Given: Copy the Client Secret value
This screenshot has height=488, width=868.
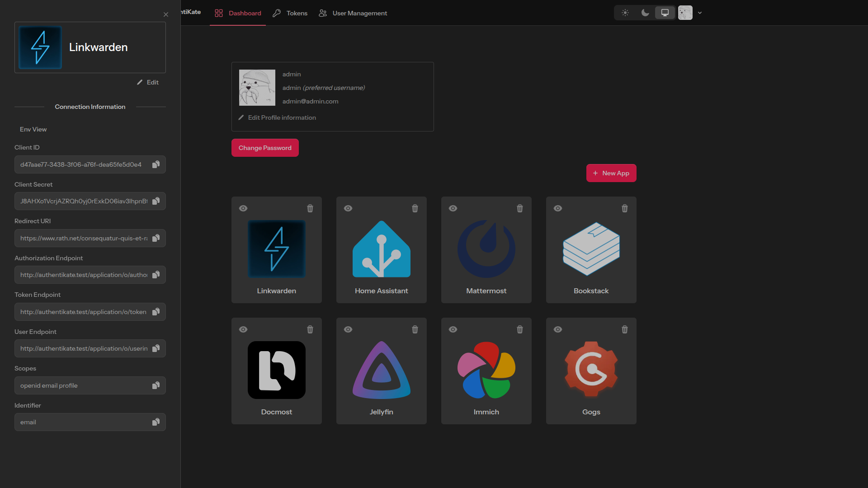Looking at the screenshot, I should (x=156, y=201).
